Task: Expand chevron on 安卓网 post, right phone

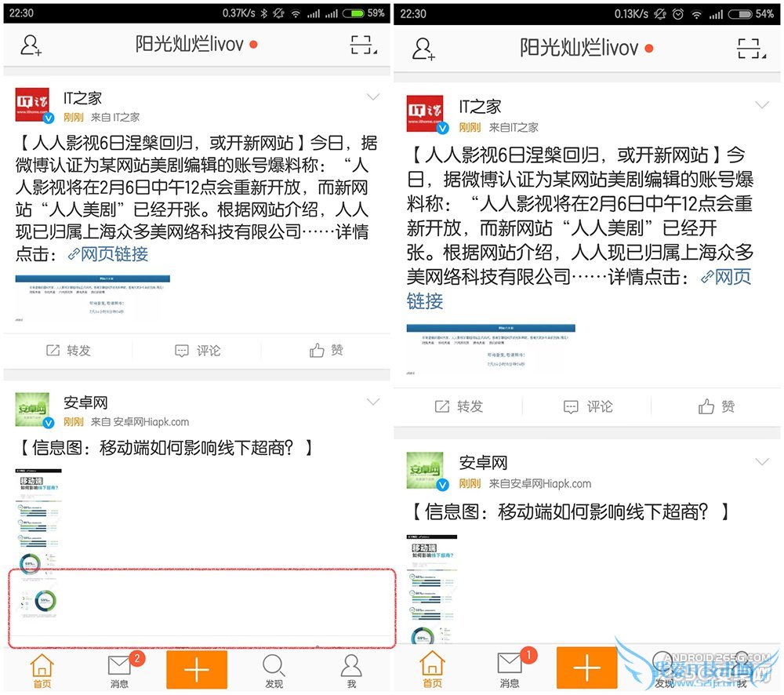Action: (761, 461)
